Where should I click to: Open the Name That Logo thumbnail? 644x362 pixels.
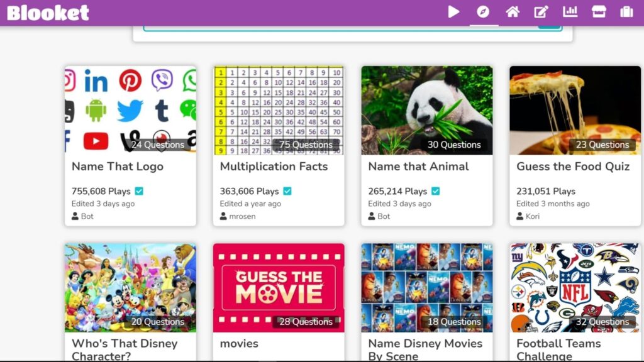130,111
